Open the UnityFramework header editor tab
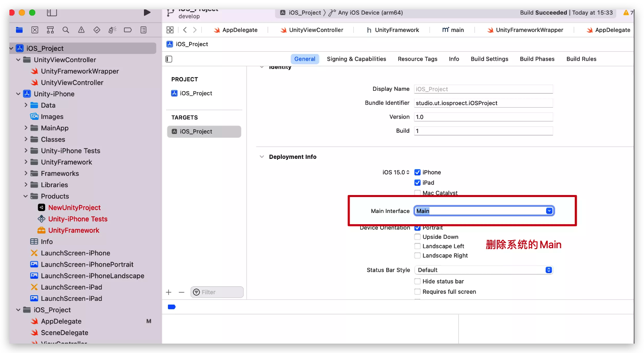Screen dimensions: 644x353 point(393,30)
